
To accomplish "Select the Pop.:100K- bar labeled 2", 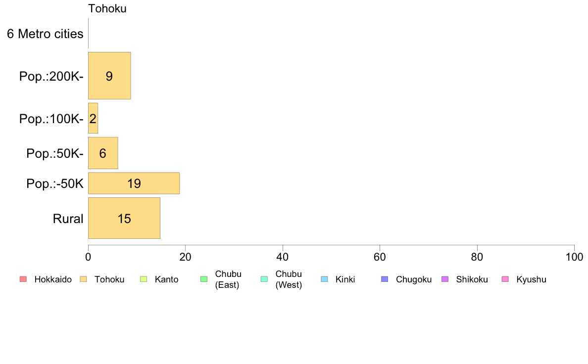I will click(93, 119).
